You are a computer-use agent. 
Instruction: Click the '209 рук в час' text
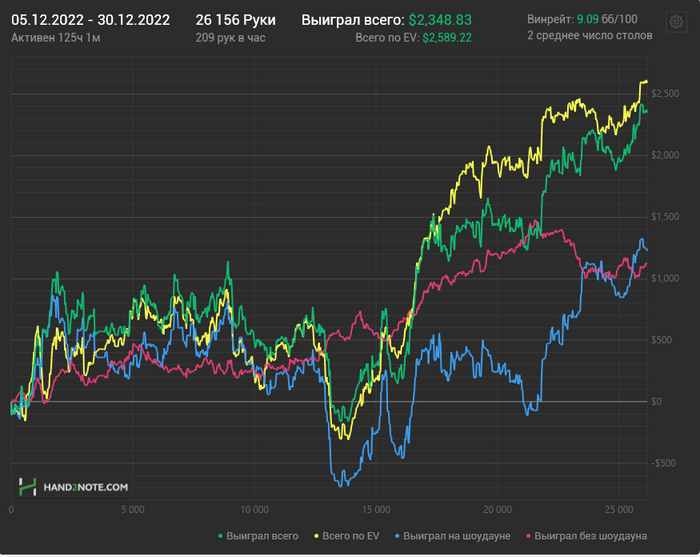point(230,38)
